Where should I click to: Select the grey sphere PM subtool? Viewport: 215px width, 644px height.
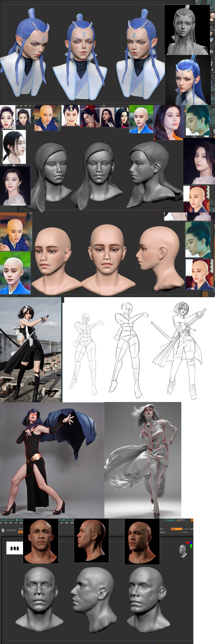(212, 70)
